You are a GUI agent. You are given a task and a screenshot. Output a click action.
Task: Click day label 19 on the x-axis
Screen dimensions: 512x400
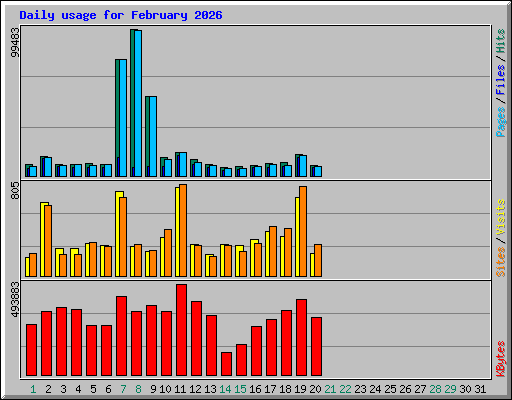tap(300, 389)
